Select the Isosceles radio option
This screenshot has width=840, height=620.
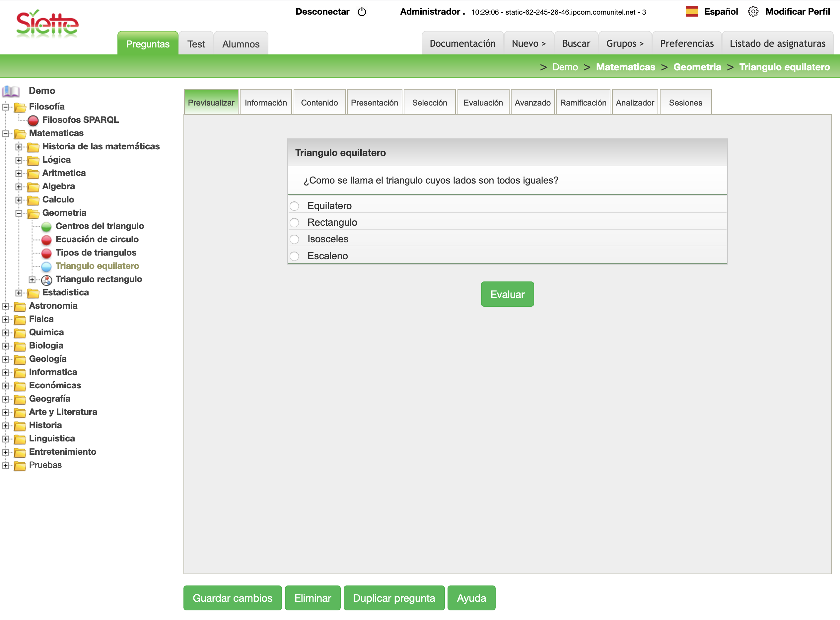[x=295, y=239]
